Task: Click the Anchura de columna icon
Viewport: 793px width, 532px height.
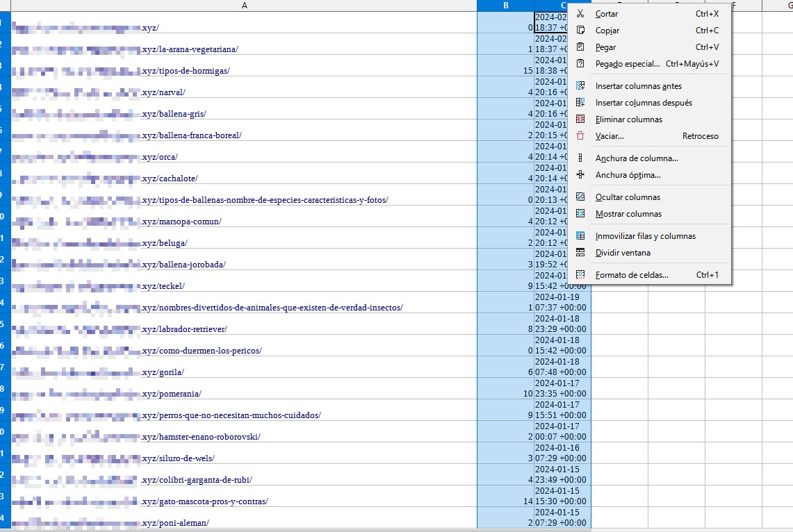Action: pos(580,158)
